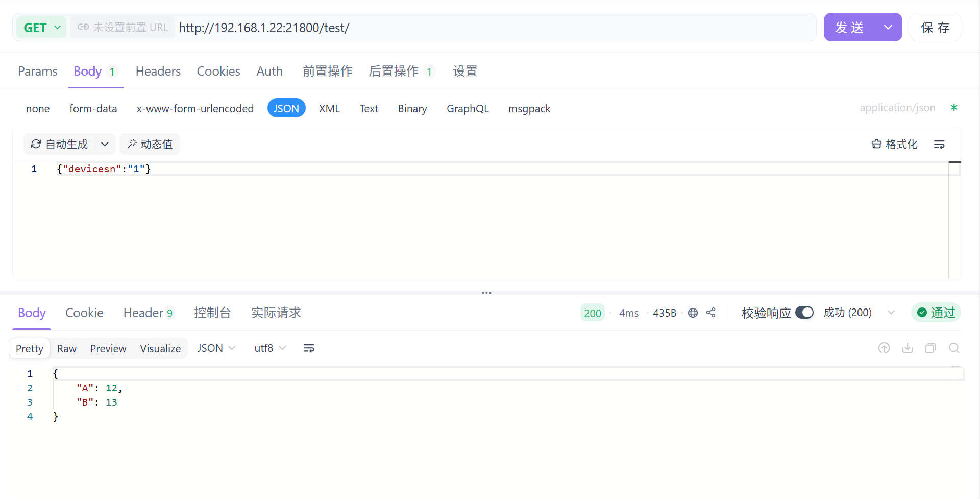
Task: Open the GET method dropdown
Action: coord(41,28)
